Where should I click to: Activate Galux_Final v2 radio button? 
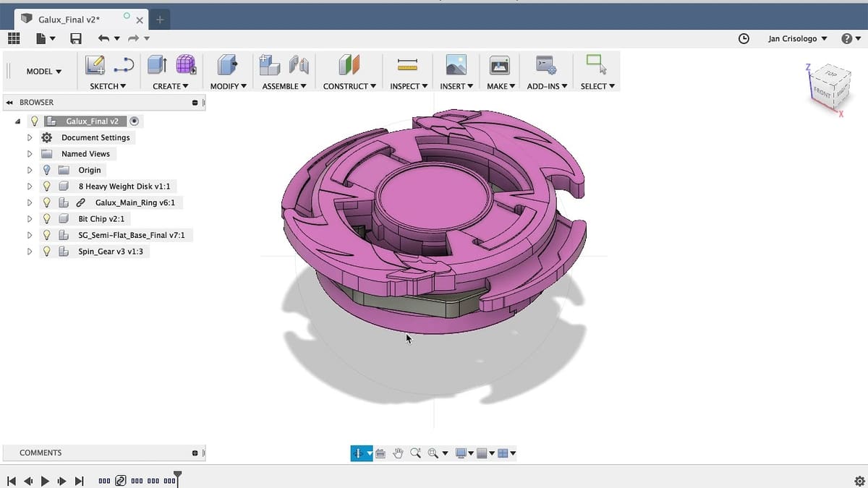135,121
